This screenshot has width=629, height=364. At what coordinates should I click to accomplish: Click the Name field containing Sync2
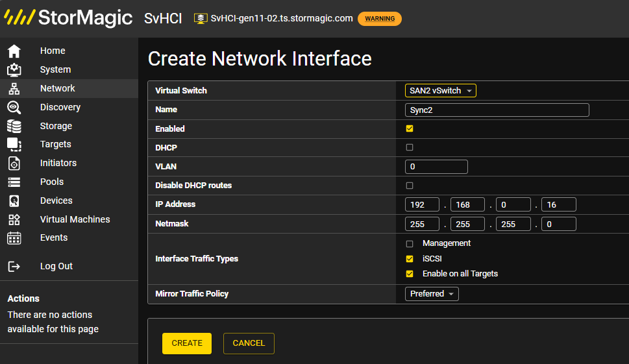497,110
